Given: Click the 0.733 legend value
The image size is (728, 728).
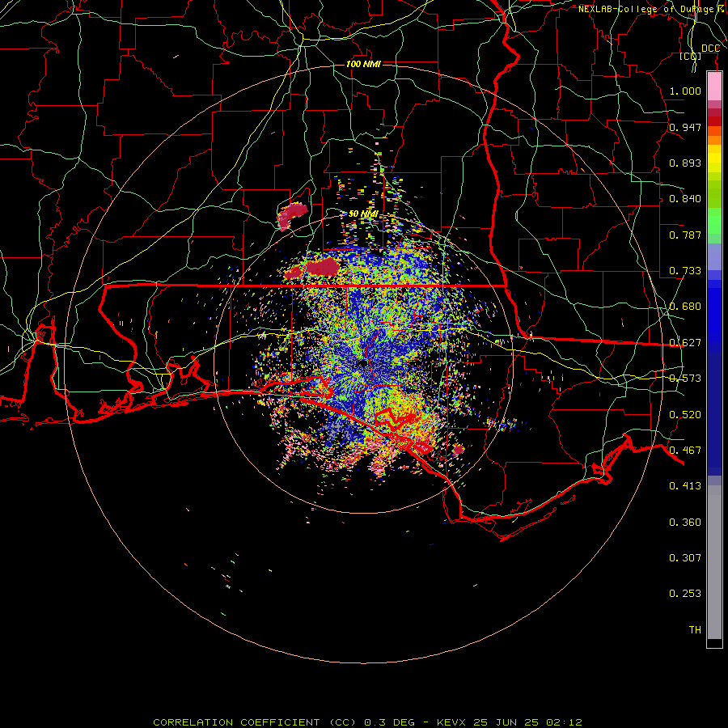Looking at the screenshot, I should tap(685, 271).
